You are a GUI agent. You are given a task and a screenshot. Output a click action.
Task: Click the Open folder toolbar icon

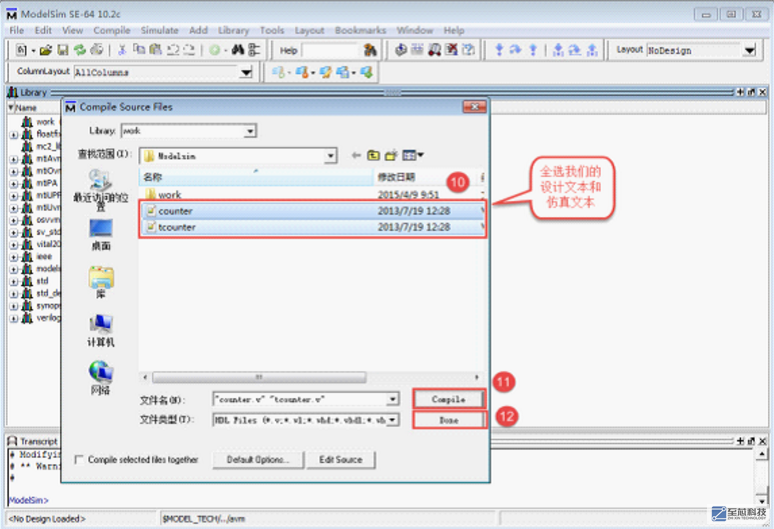[46, 50]
